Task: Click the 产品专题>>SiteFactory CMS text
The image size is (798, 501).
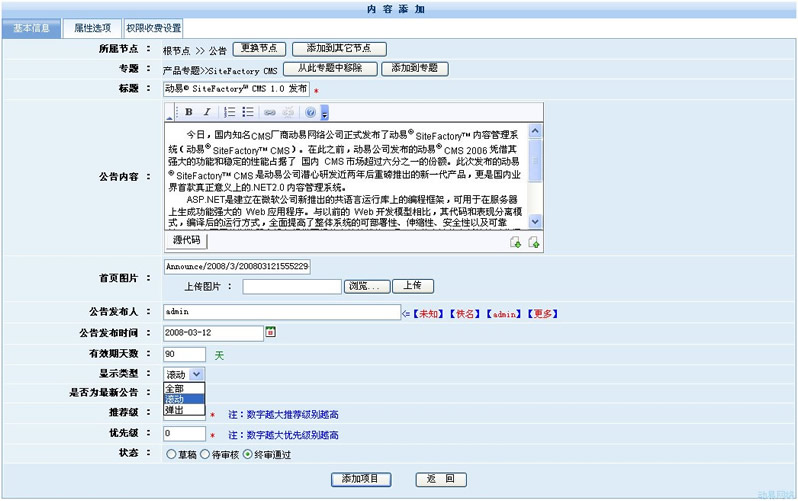Action: pos(220,71)
